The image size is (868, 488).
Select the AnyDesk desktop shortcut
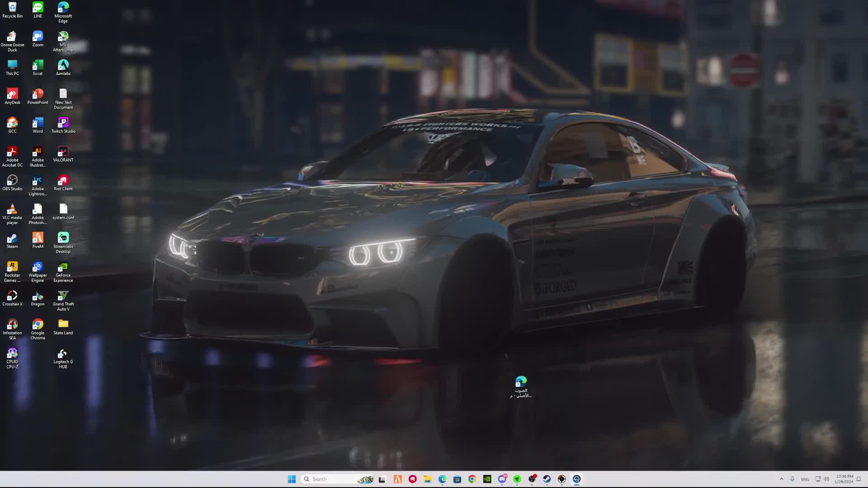coord(12,97)
